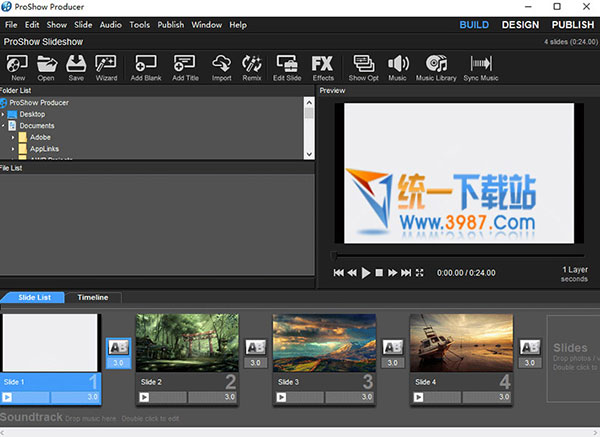600x437 pixels.
Task: Open the Help menu
Action: [x=238, y=25]
